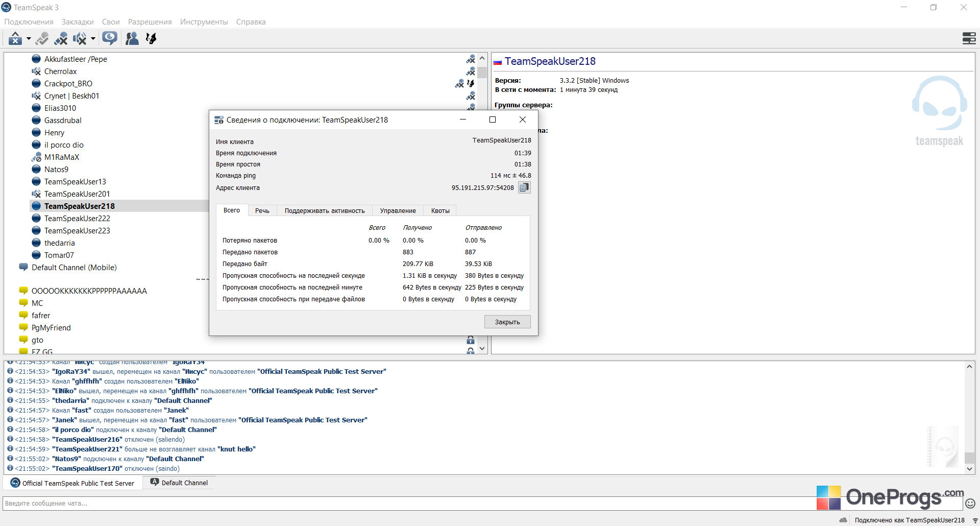Select user Crynet | Beskh01

(71, 96)
